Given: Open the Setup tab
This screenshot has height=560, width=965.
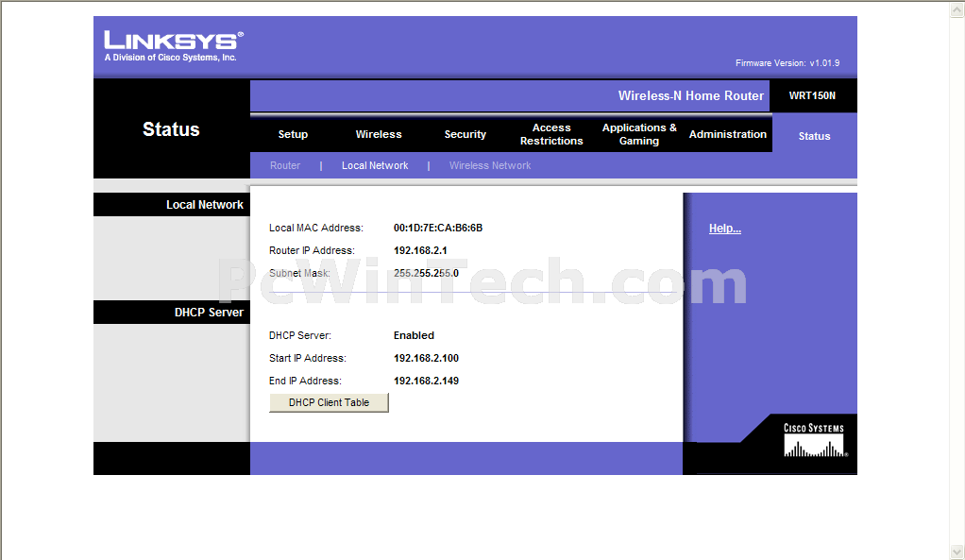Looking at the screenshot, I should coord(293,134).
